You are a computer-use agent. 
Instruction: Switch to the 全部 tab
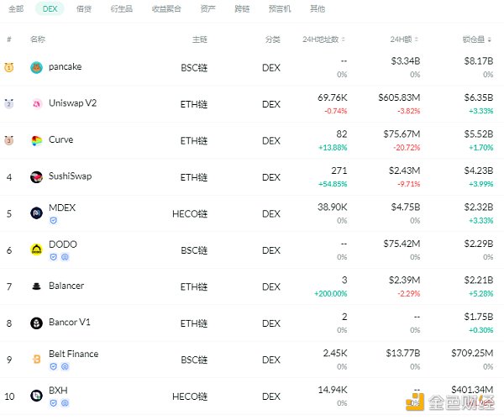point(16,8)
